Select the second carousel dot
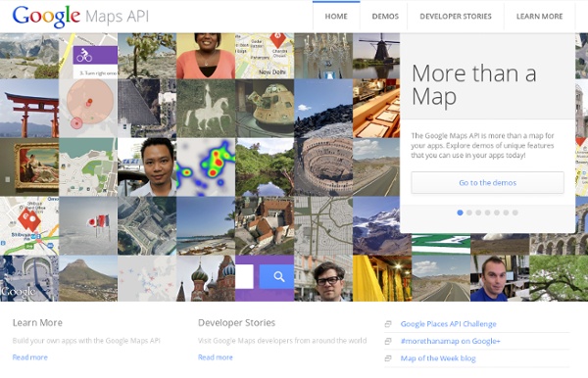The width and height of the screenshot is (588, 378). click(469, 213)
